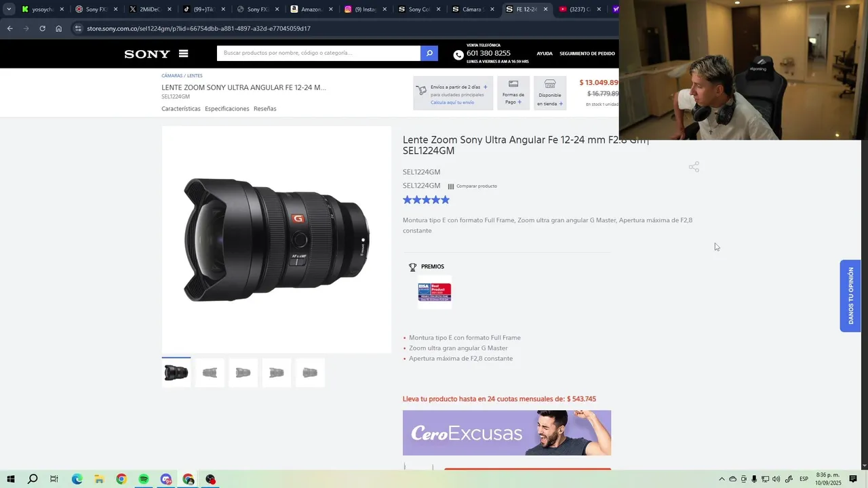Click the shipping cart icon

(x=421, y=90)
